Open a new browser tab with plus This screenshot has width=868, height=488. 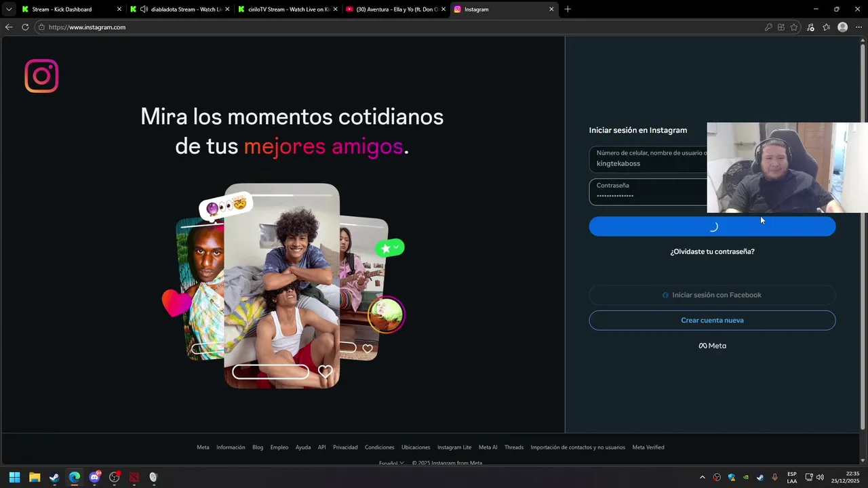click(568, 9)
